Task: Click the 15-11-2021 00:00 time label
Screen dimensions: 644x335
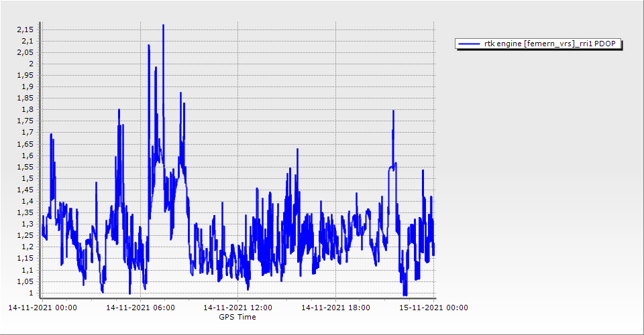Action: (x=433, y=308)
